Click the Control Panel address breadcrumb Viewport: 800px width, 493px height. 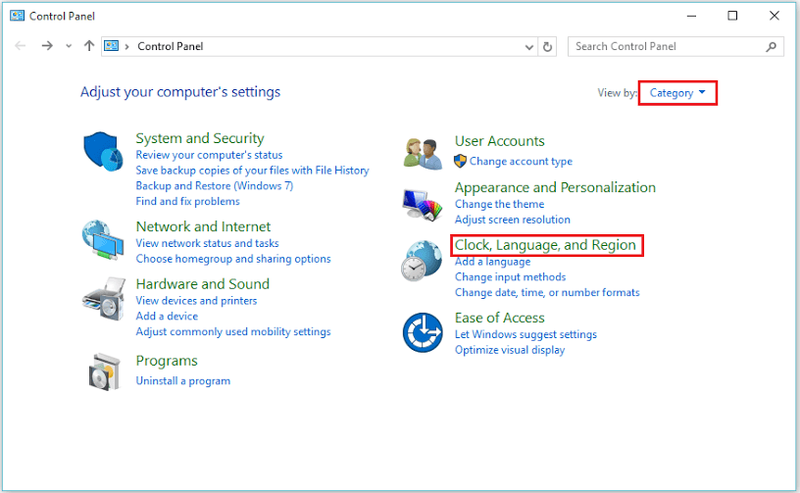(170, 46)
